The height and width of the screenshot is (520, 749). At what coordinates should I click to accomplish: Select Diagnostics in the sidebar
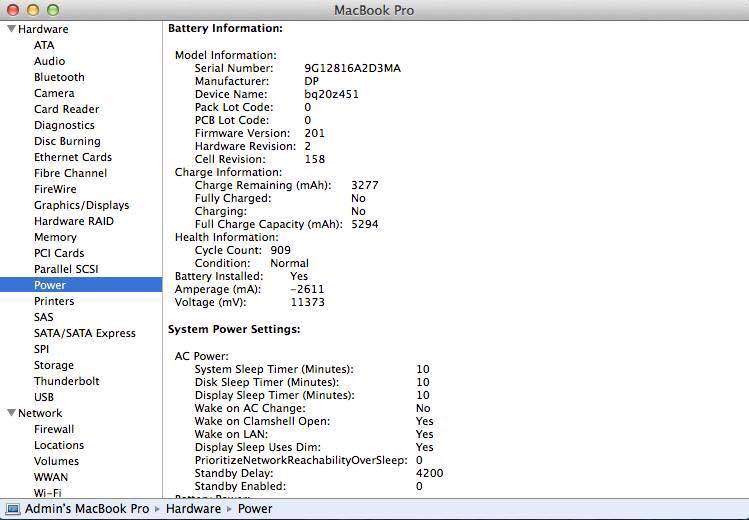[64, 125]
